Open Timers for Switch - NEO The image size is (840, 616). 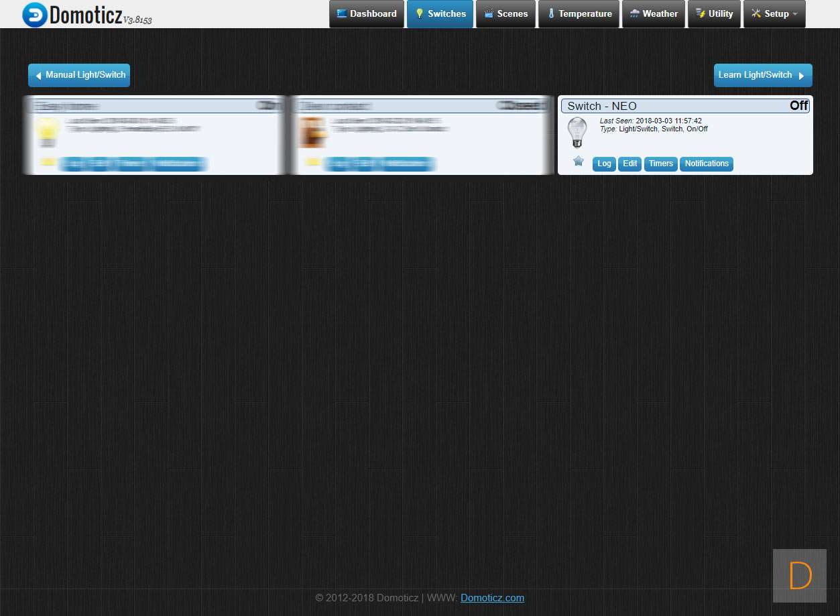click(660, 164)
